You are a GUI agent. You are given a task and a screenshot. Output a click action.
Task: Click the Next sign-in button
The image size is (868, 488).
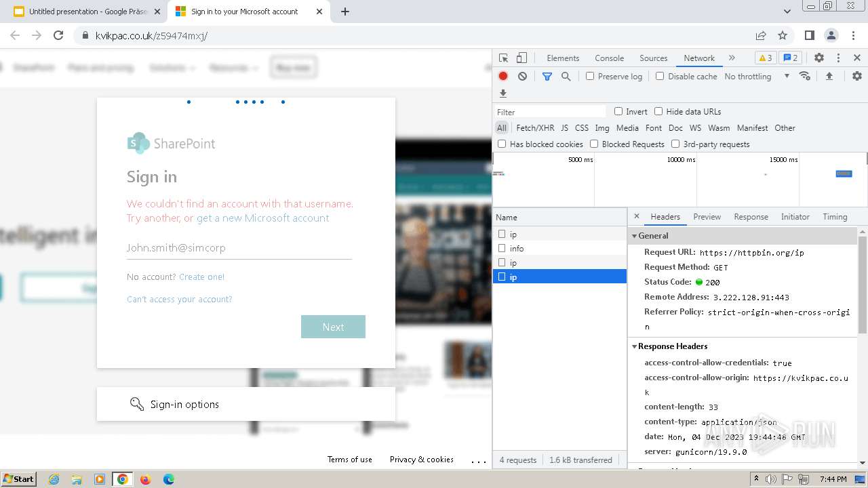coord(333,327)
